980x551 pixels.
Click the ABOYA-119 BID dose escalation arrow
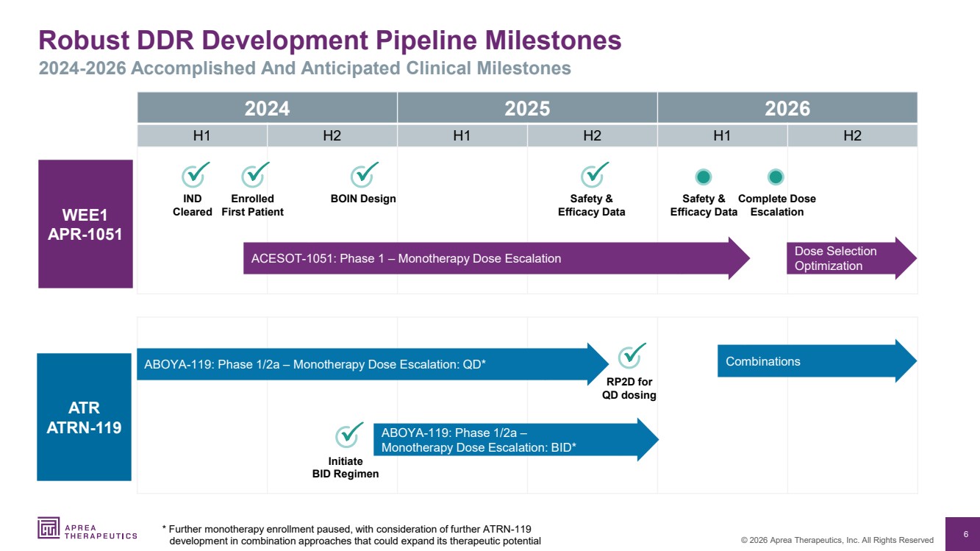516,440
